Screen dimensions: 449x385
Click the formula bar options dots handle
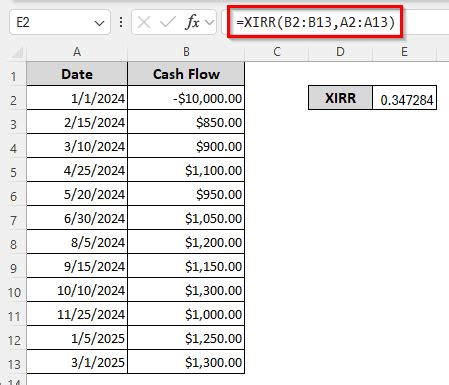121,22
